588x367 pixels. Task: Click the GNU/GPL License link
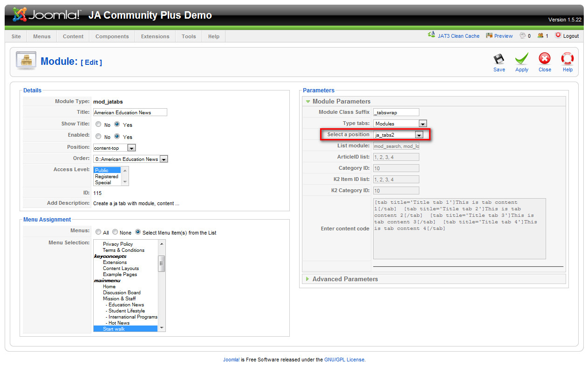click(344, 360)
